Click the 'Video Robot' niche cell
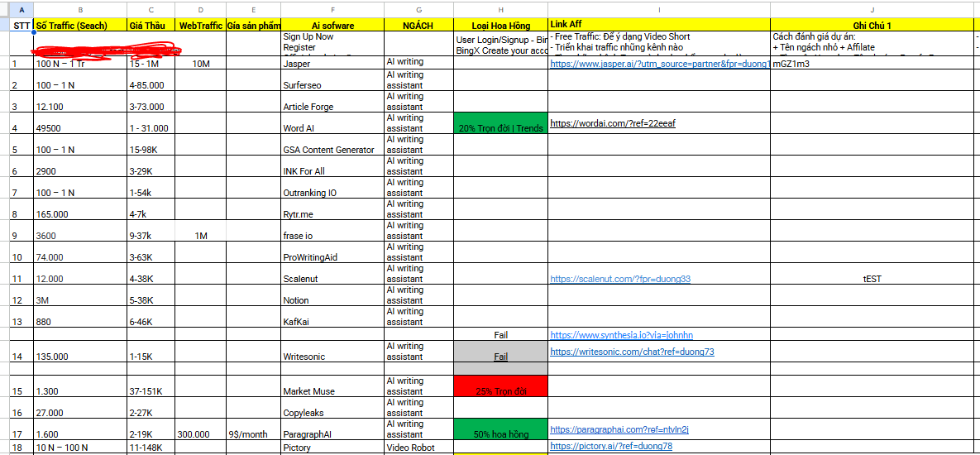The image size is (980, 455). pos(418,446)
